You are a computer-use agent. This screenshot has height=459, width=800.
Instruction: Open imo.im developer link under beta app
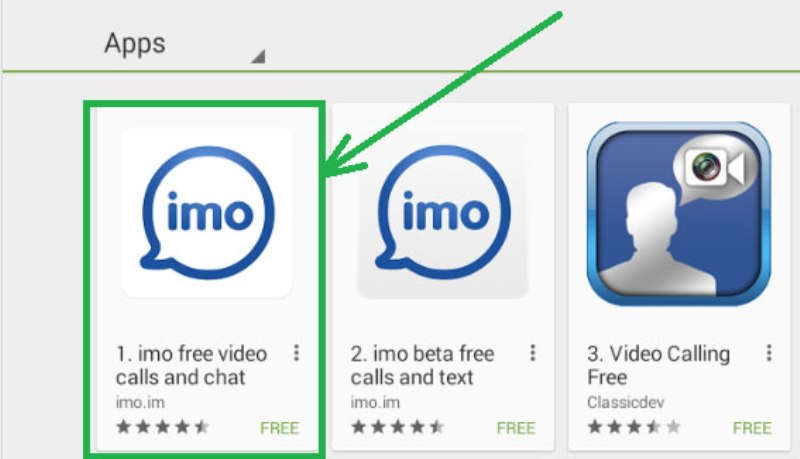coord(376,402)
